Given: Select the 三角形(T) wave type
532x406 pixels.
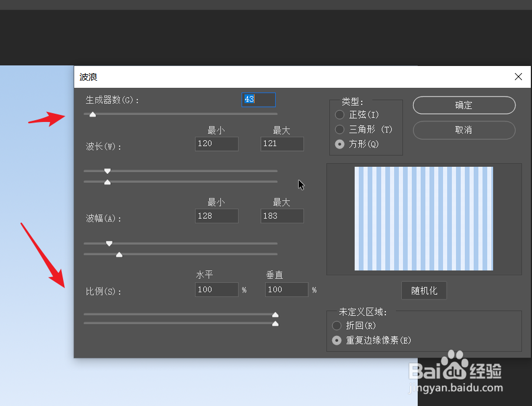Looking at the screenshot, I should (x=364, y=129).
